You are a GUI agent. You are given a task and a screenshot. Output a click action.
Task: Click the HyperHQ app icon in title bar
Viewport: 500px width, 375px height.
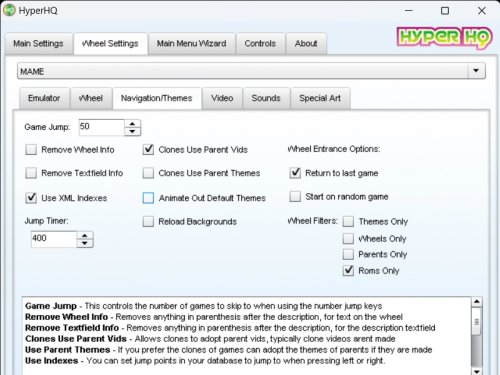point(9,10)
